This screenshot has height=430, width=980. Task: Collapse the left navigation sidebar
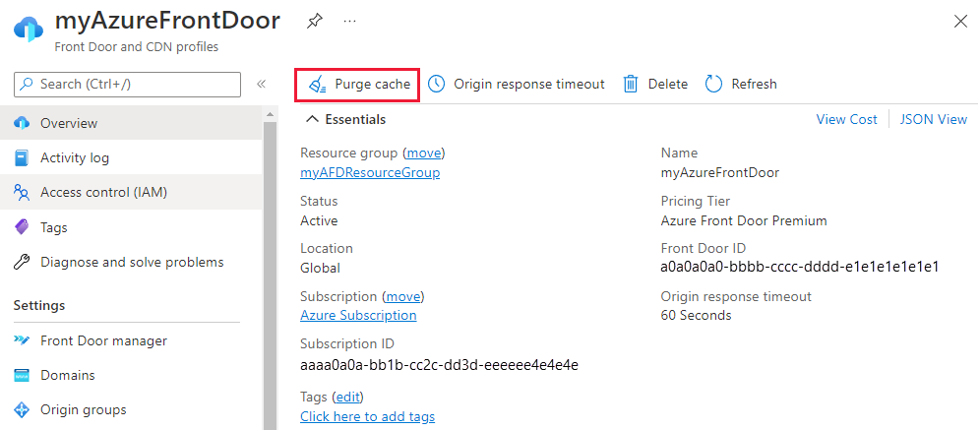(261, 85)
